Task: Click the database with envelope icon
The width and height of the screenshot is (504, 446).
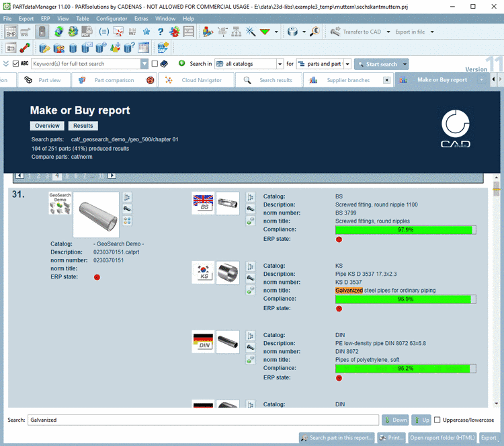Action: coord(87,48)
